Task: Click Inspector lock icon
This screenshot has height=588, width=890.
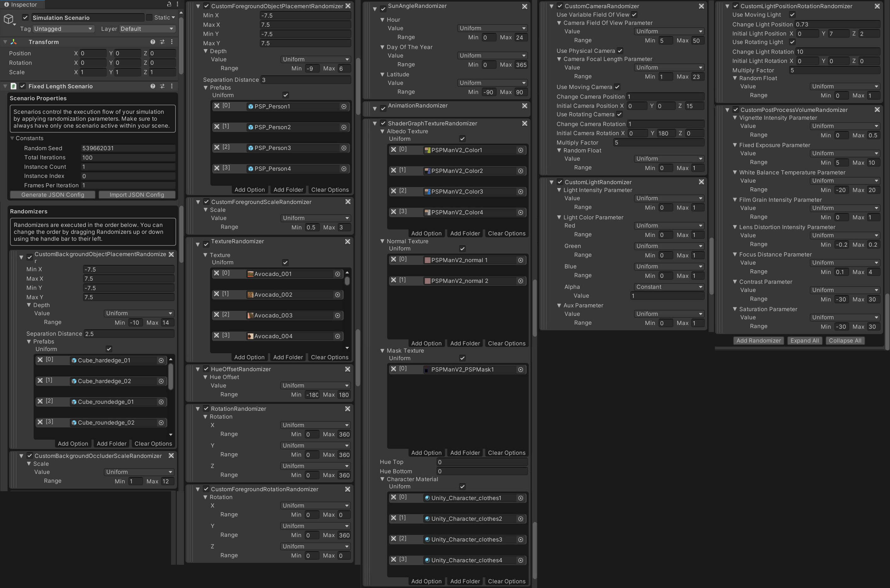Action: (x=169, y=4)
